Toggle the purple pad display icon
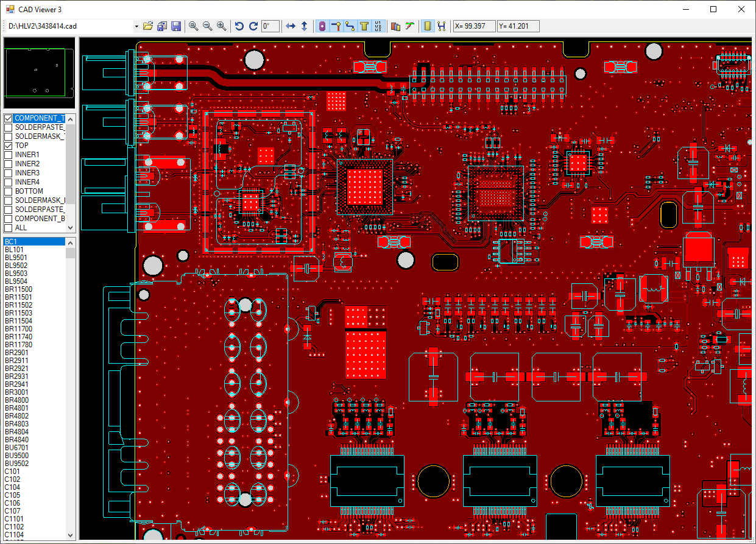This screenshot has width=756, height=544. tap(322, 26)
